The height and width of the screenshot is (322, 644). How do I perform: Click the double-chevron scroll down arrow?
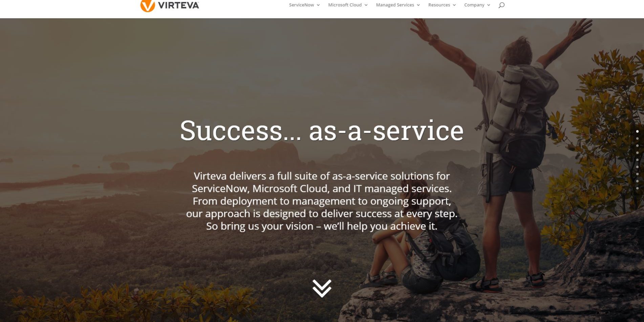click(x=322, y=288)
